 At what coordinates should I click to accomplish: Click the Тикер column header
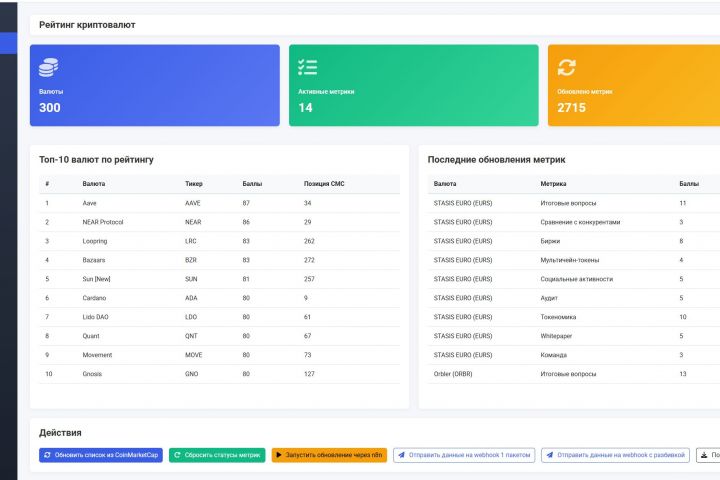194,184
